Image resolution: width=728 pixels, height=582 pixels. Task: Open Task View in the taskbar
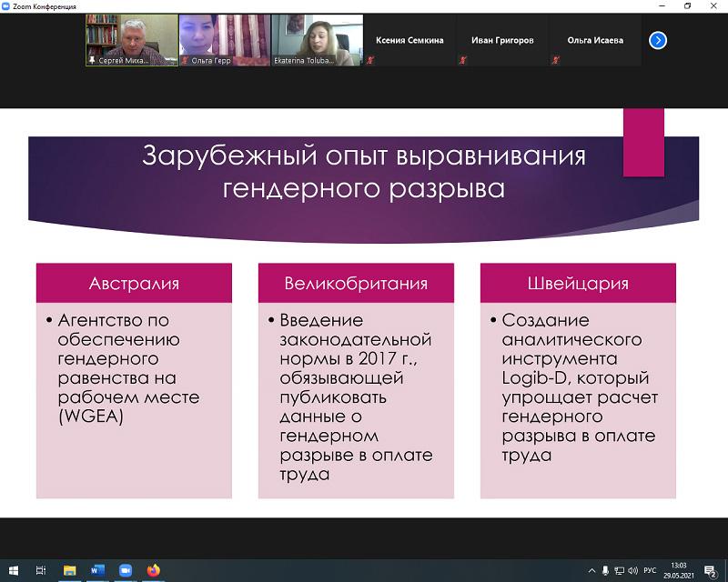(x=41, y=570)
